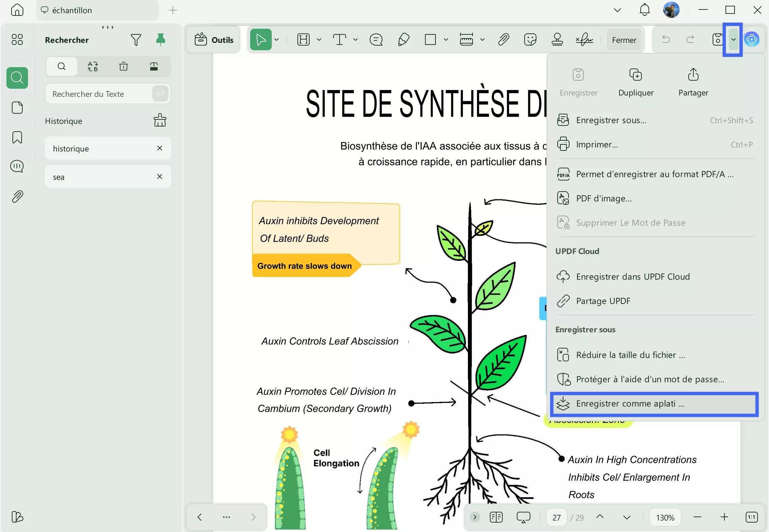Open the Sticker tool
This screenshot has width=769, height=532.
pyautogui.click(x=531, y=39)
